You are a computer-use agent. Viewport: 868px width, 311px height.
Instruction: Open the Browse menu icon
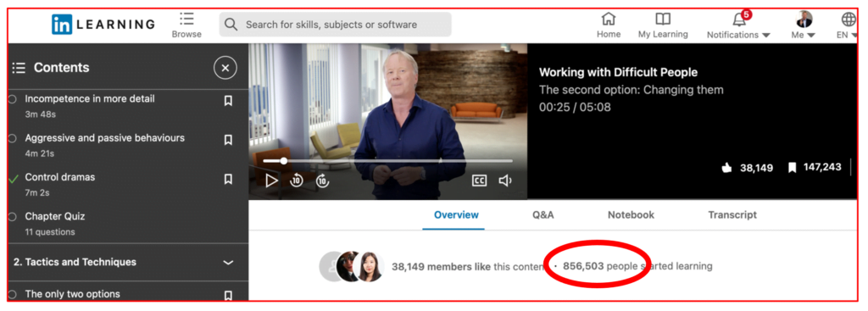coord(186,19)
